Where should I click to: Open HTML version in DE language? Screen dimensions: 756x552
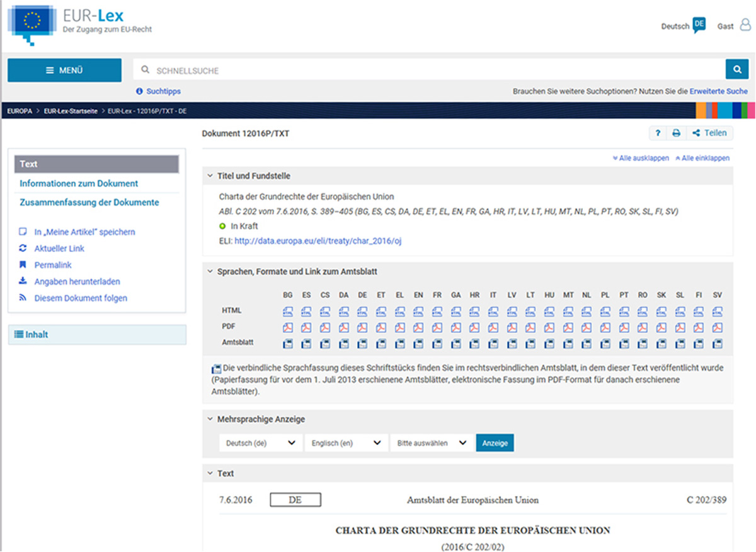click(362, 311)
